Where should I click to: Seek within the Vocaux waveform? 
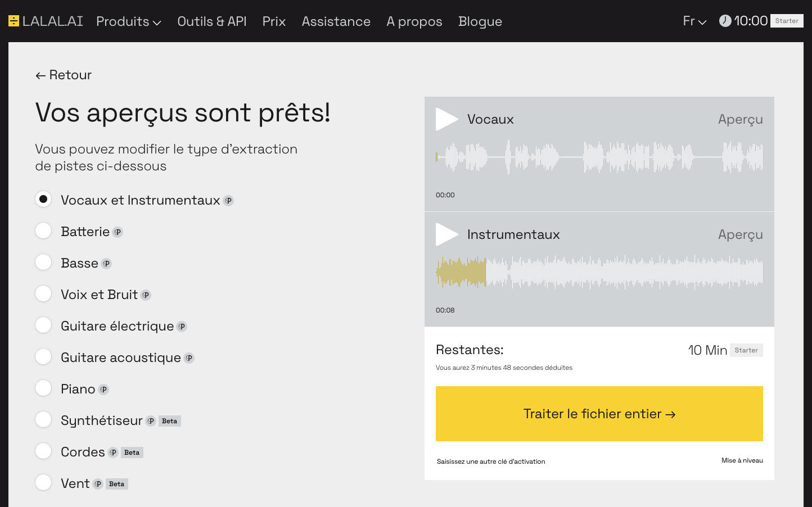click(x=599, y=157)
